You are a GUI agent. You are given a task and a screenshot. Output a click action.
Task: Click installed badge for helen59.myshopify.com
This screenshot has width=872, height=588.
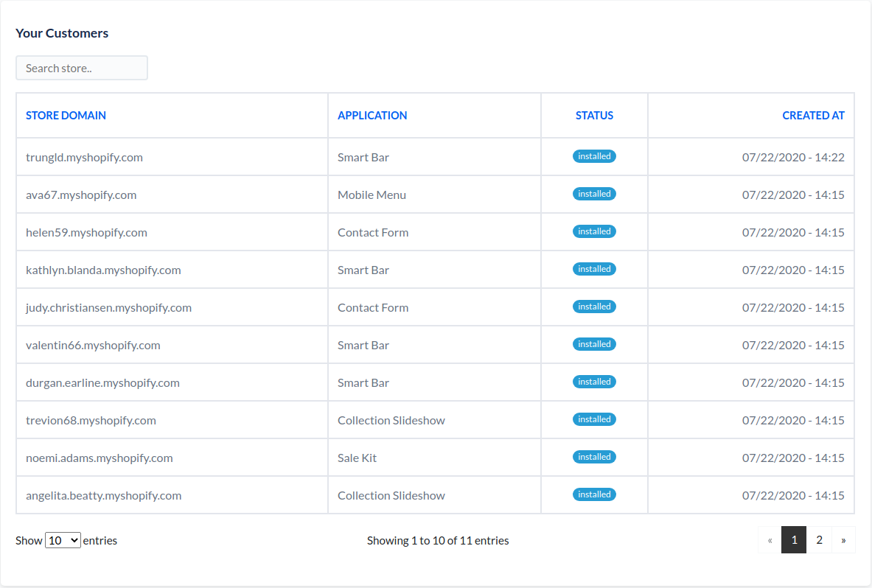[594, 231]
